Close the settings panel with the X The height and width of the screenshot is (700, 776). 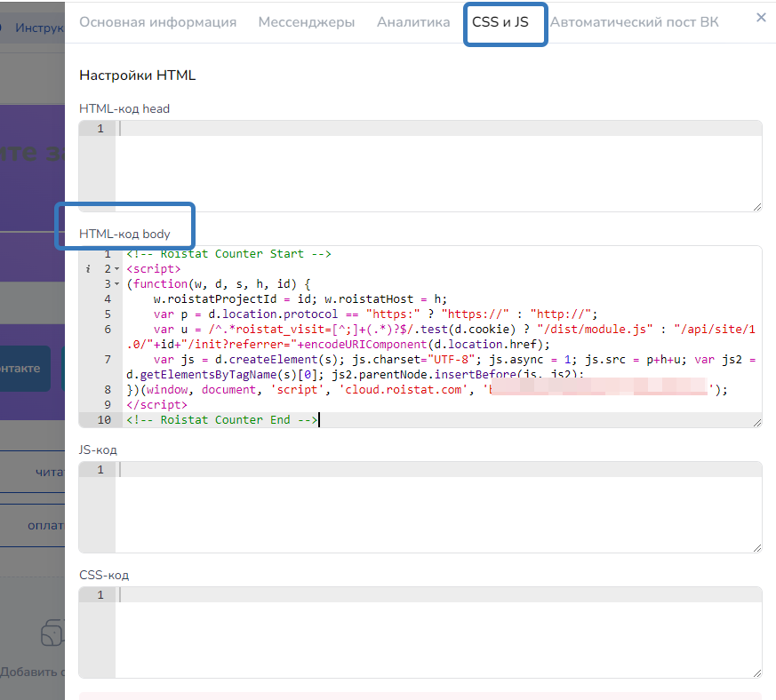click(760, 17)
